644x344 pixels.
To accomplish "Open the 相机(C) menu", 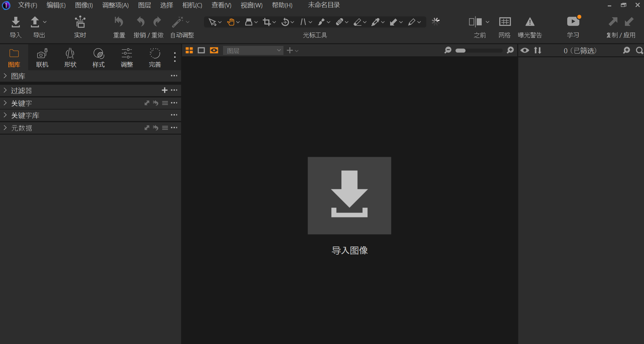I will point(192,5).
